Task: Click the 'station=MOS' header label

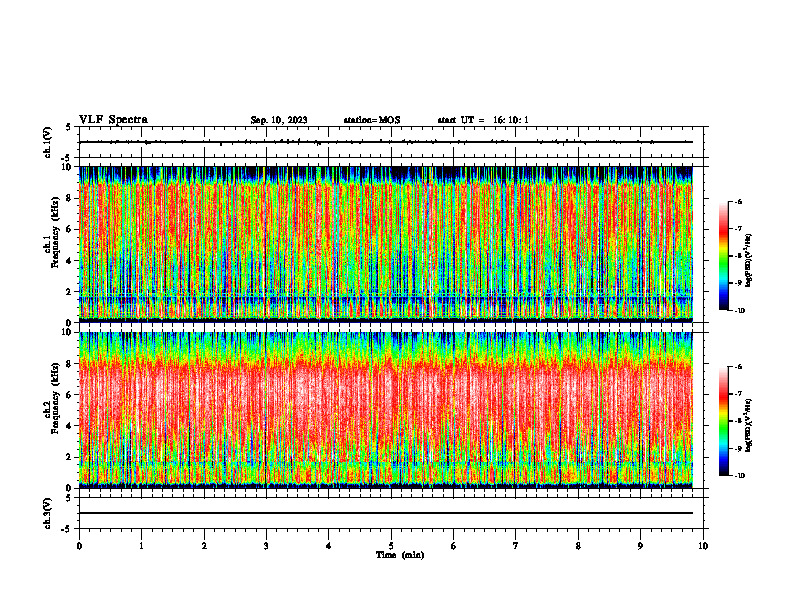Action: pyautogui.click(x=372, y=120)
